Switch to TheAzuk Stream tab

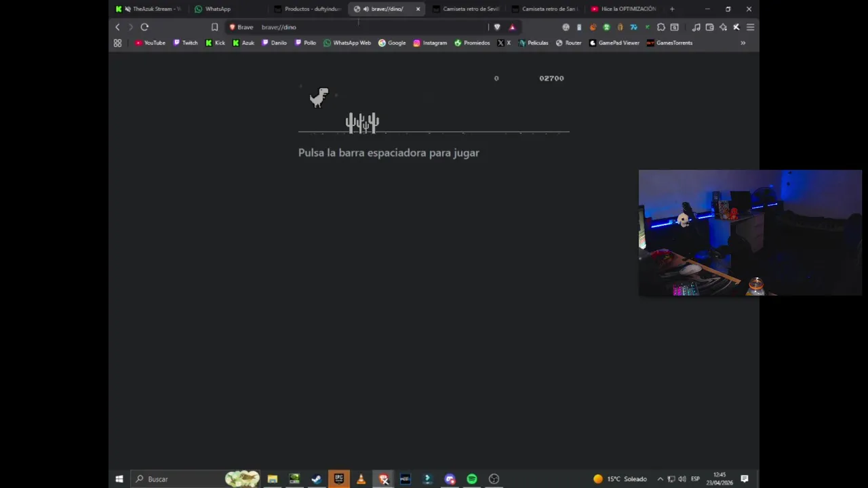point(148,9)
